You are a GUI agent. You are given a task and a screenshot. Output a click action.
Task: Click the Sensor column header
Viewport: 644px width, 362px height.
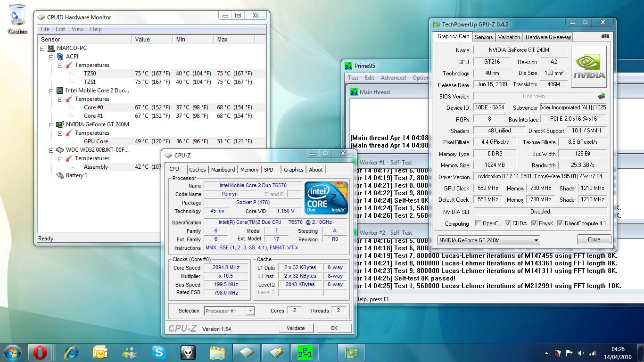click(x=85, y=40)
